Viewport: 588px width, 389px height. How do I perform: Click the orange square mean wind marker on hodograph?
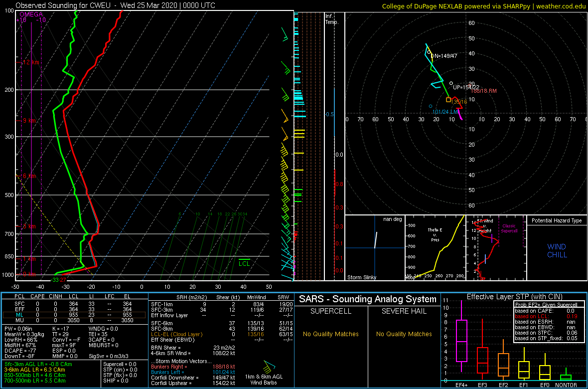pos(448,100)
